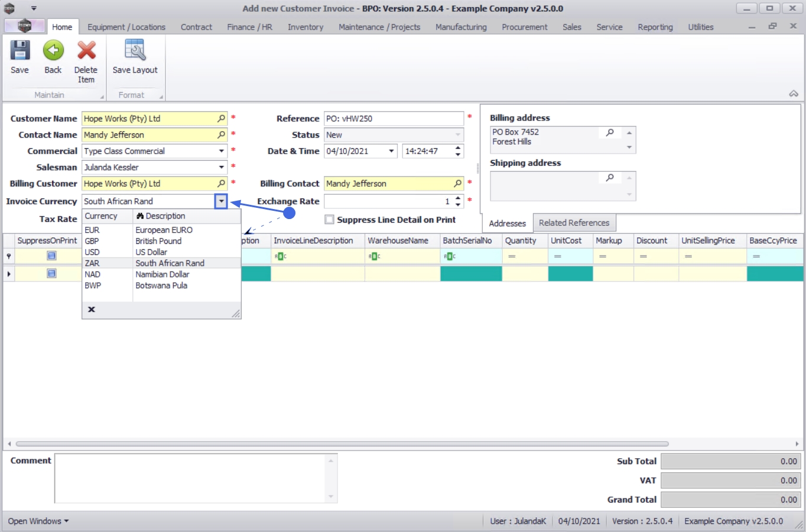The image size is (806, 532).
Task: Expand the Format group dialog launcher
Action: pyautogui.click(x=161, y=97)
